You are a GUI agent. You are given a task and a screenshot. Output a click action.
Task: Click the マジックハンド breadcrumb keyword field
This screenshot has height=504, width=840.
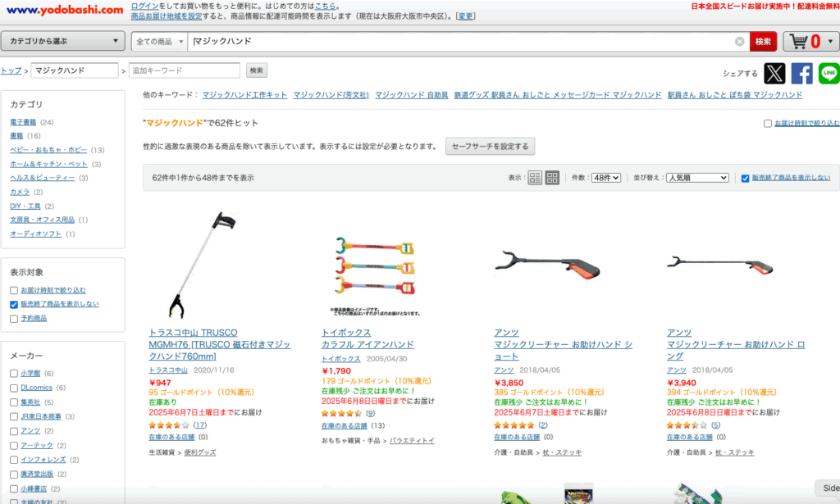[75, 70]
